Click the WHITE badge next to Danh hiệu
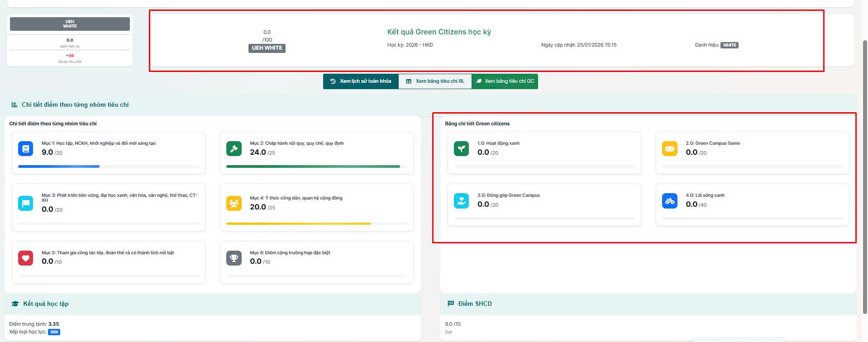Screen dimensions: 868x342 729,45
